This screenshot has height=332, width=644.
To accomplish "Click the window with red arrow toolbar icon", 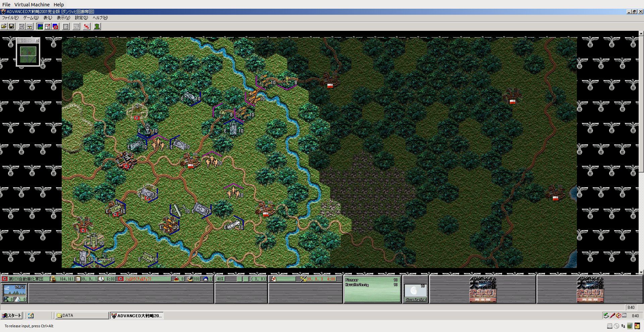I will (48, 26).
